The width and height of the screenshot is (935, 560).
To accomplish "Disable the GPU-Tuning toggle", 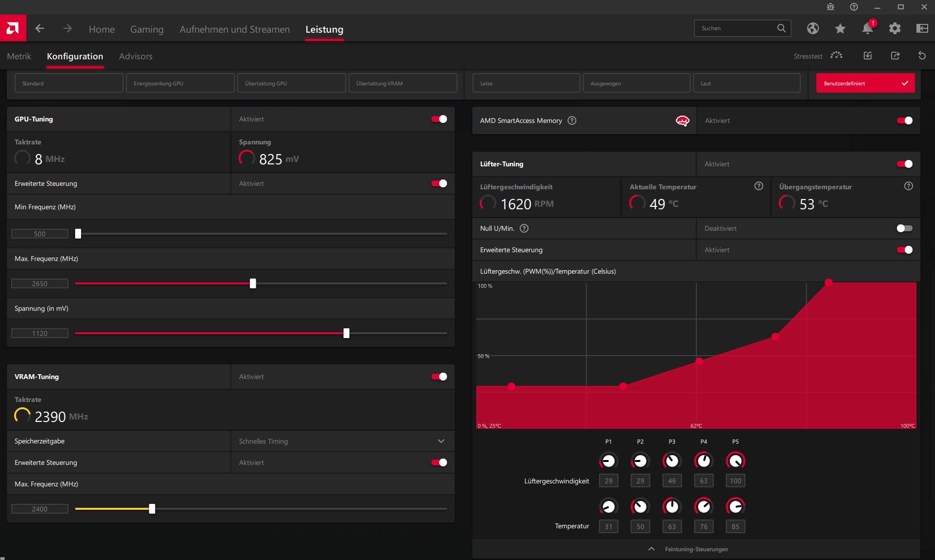I will coord(439,119).
